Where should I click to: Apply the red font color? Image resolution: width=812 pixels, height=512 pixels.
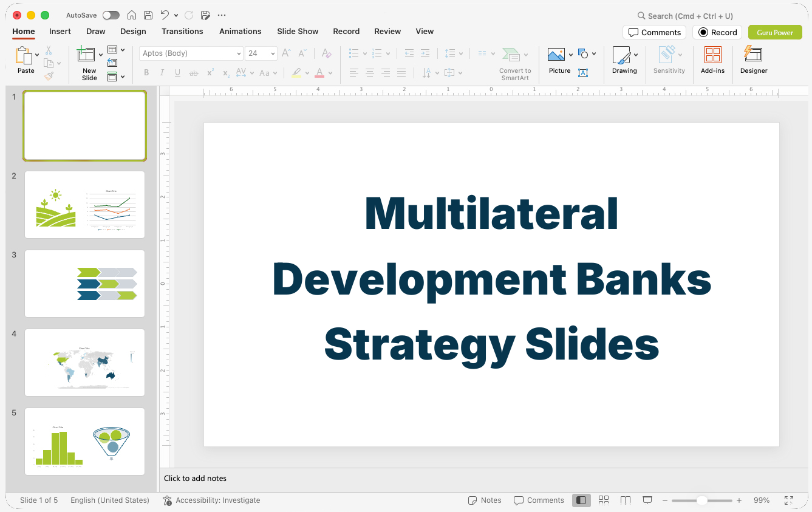click(319, 73)
